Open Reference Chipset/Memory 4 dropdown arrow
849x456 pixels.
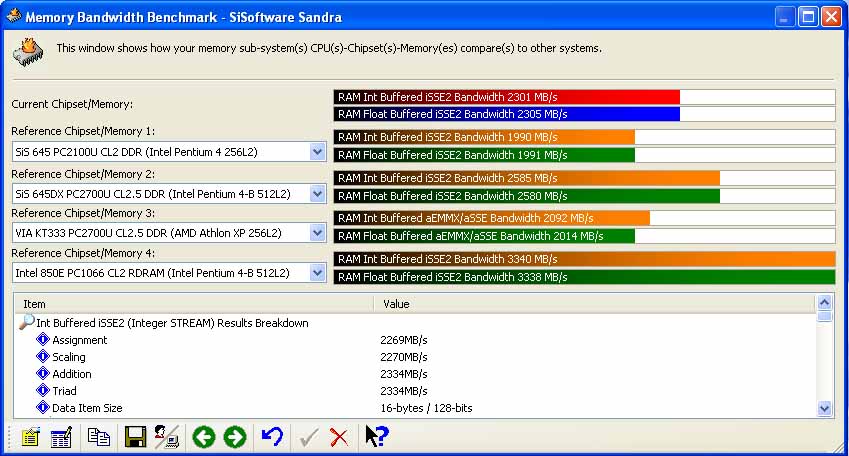[317, 273]
